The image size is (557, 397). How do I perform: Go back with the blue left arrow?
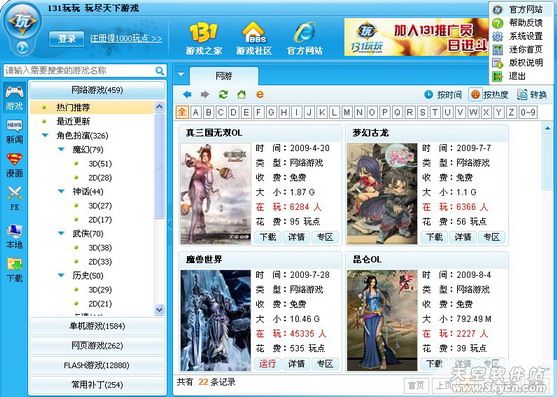[187, 94]
